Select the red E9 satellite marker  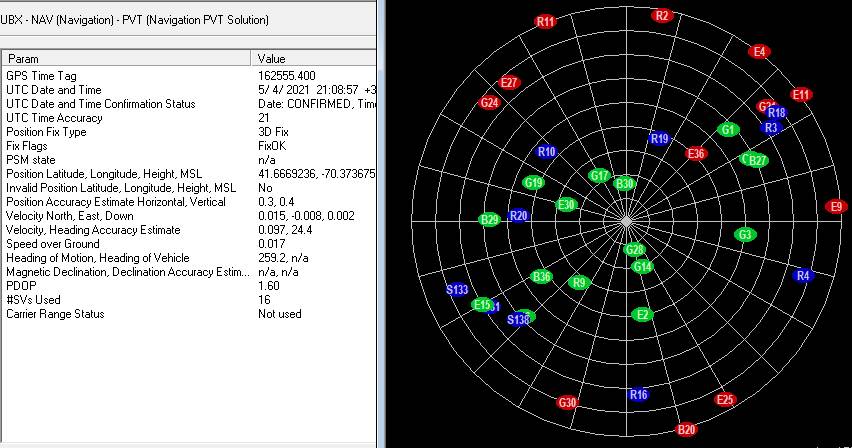pyautogui.click(x=837, y=207)
